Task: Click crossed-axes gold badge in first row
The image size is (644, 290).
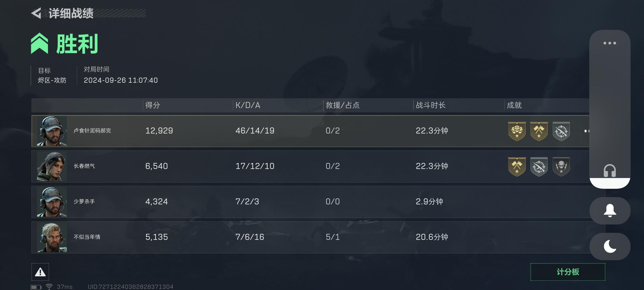Action: click(539, 131)
